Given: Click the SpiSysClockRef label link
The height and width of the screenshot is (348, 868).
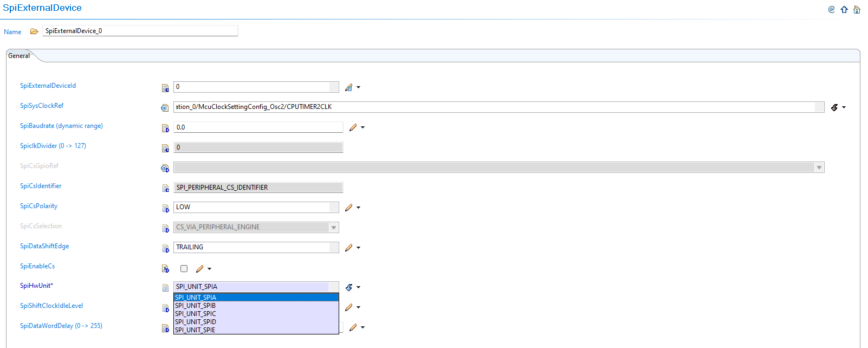Looking at the screenshot, I should pyautogui.click(x=42, y=106).
